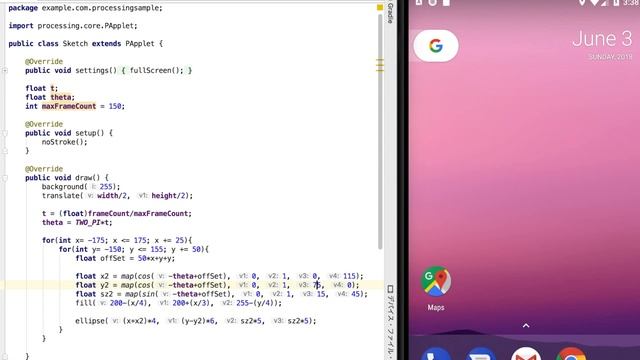
Task: Click the translate( call line
Action: 117,196
